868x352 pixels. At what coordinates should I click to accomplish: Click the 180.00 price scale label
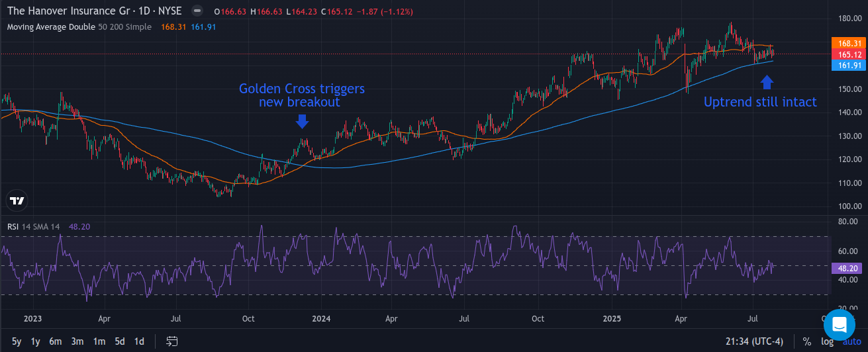coord(849,18)
